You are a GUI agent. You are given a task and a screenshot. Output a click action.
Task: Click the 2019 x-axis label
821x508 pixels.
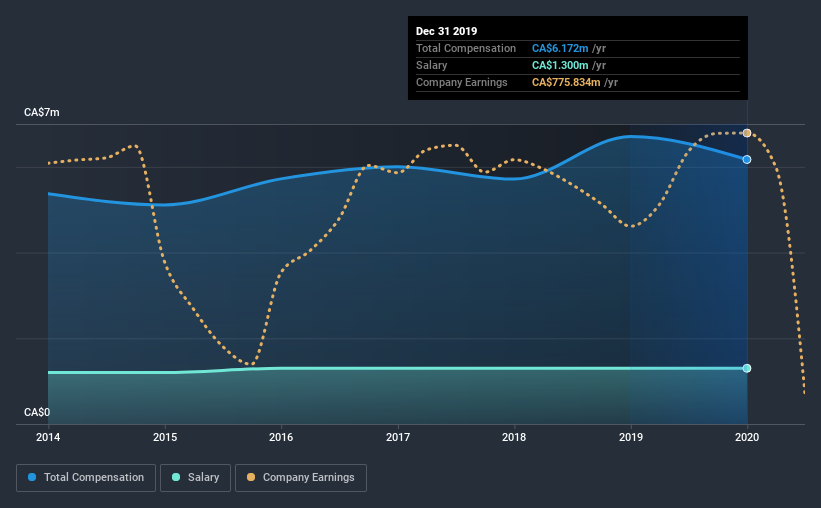[631, 437]
